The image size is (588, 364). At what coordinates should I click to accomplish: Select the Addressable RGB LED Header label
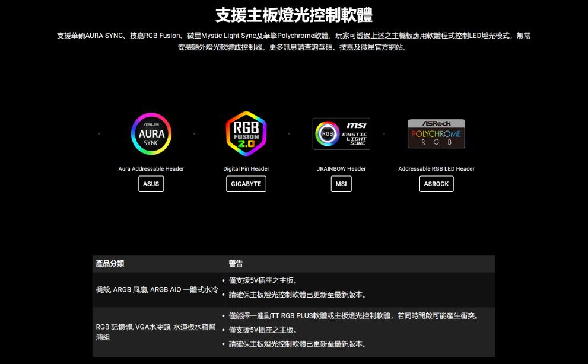click(x=437, y=169)
